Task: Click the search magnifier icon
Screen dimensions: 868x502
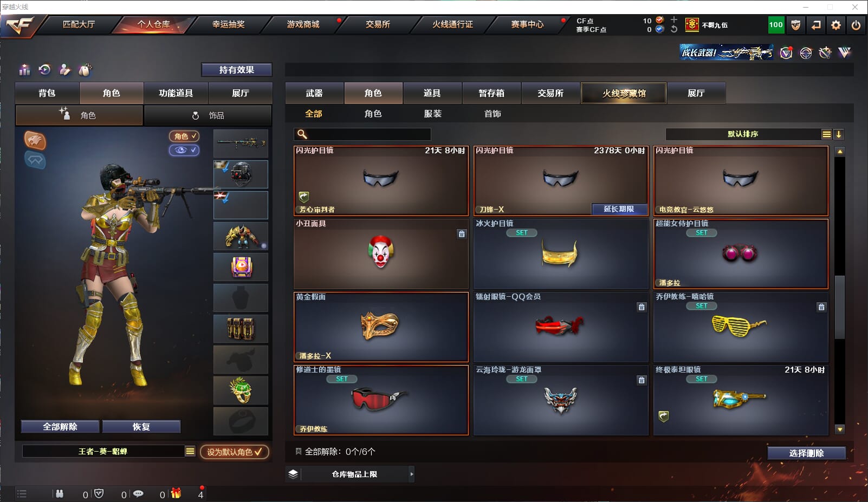Action: click(302, 134)
